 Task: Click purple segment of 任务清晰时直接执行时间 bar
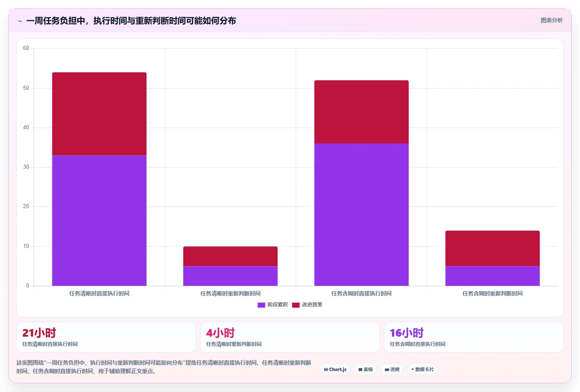pos(99,221)
